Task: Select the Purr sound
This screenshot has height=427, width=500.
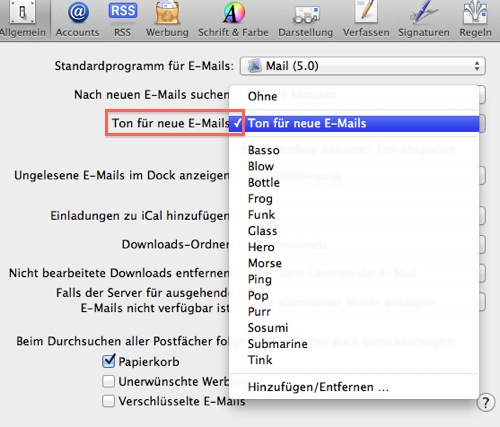Action: [354, 312]
